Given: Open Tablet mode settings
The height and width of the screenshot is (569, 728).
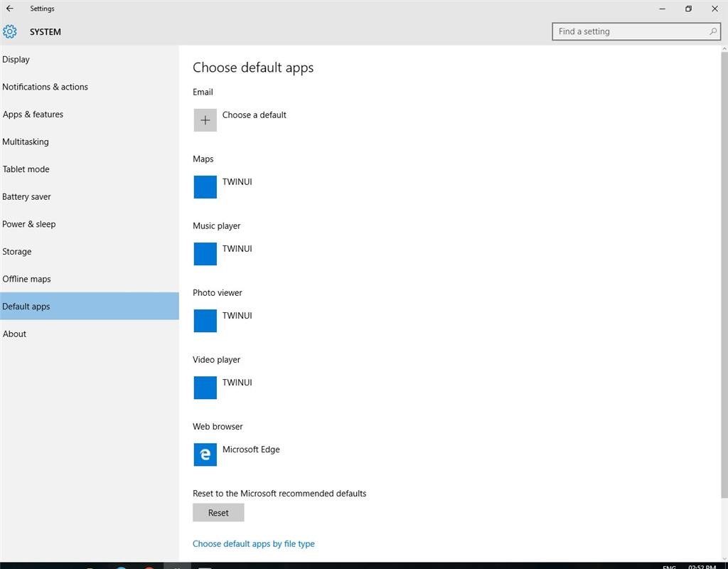Looking at the screenshot, I should pyautogui.click(x=89, y=169).
